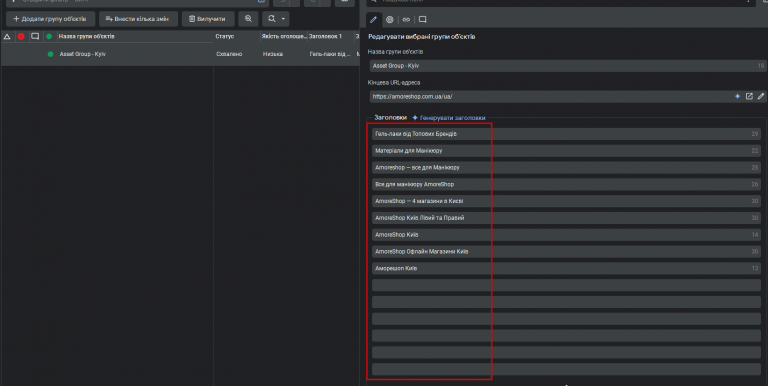768x386 pixels.
Task: Click the character counter 18 in name field
Action: (761, 66)
